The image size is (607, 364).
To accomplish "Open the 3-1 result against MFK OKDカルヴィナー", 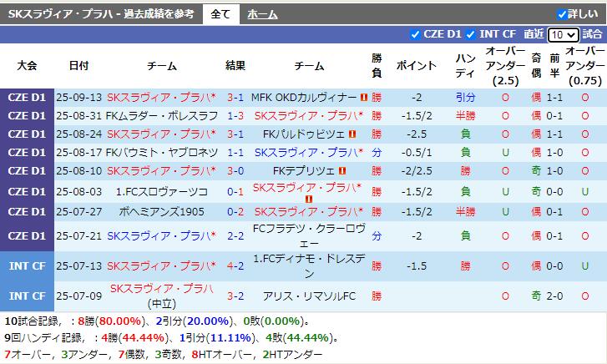I will point(235,97).
